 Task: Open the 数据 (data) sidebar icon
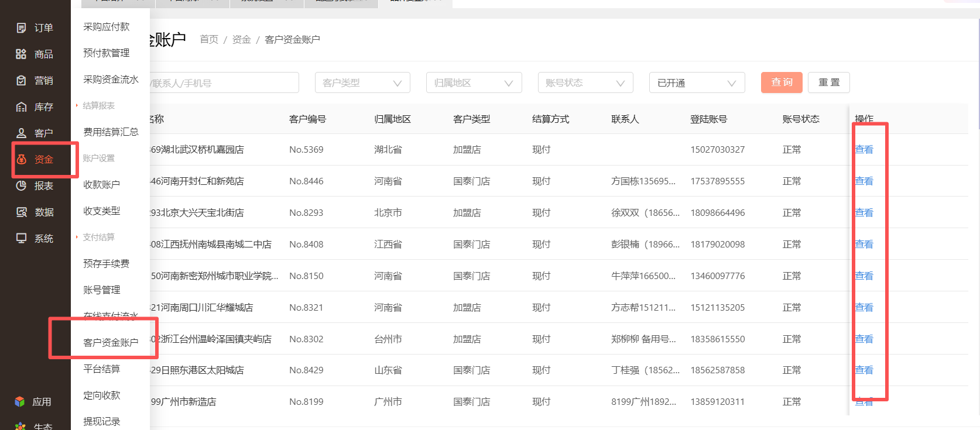coord(21,212)
